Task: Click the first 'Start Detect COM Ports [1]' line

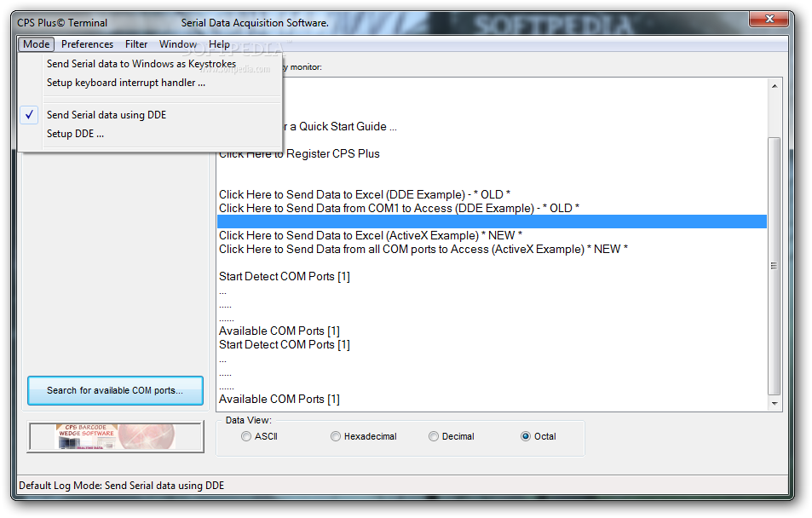Action: pos(285,277)
